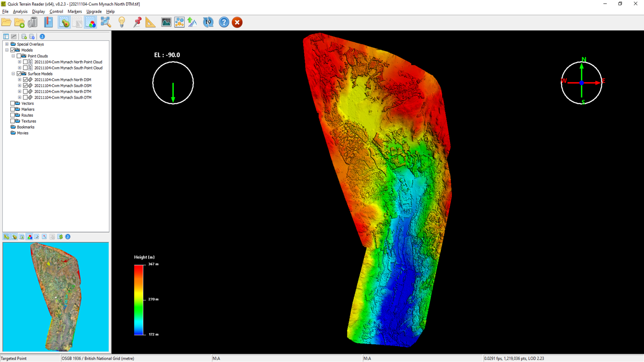Viewport: 644px width, 362px height.
Task: Toggle the lightbulb lighting icon
Action: (x=122, y=22)
